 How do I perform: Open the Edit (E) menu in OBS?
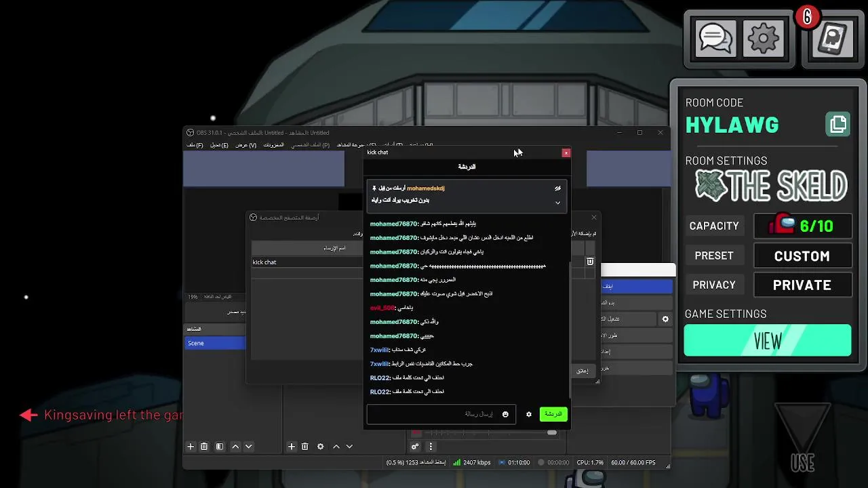(219, 145)
